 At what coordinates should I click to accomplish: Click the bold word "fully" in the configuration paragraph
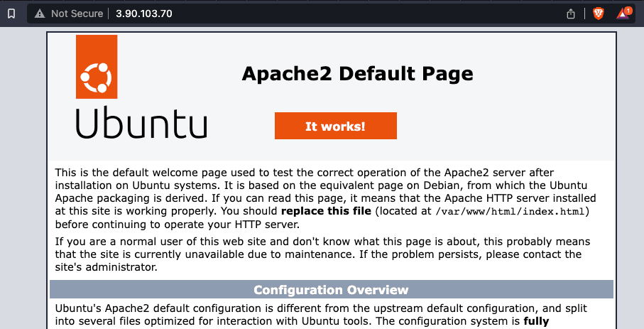pyautogui.click(x=536, y=321)
